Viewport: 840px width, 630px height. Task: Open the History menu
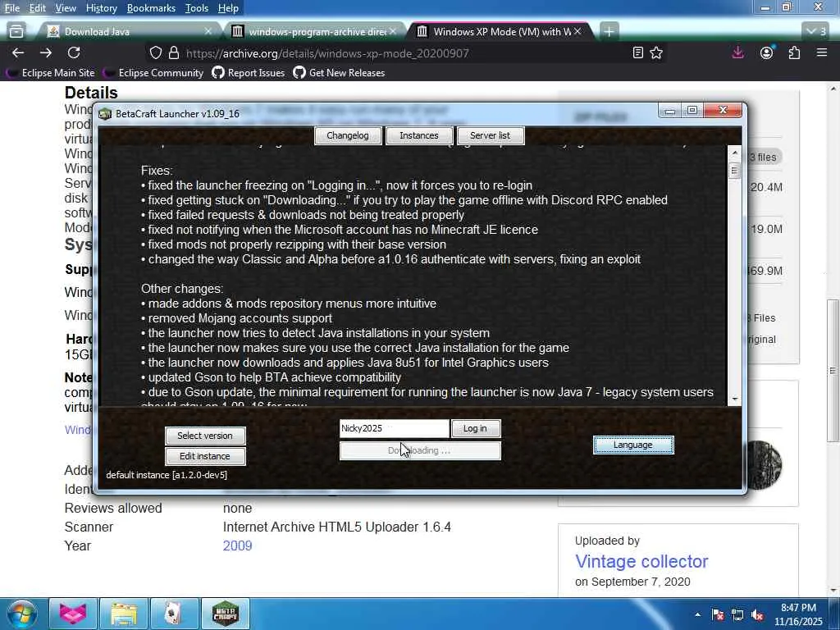coord(101,8)
